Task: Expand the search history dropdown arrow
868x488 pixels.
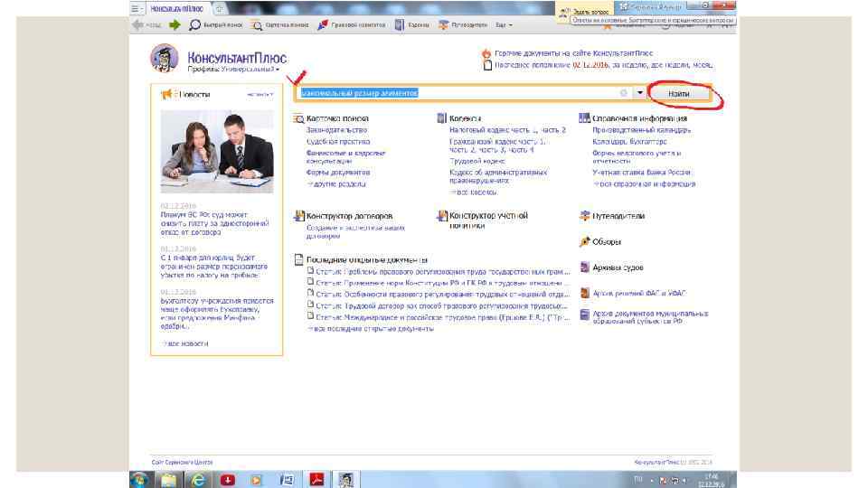Action: pyautogui.click(x=640, y=93)
